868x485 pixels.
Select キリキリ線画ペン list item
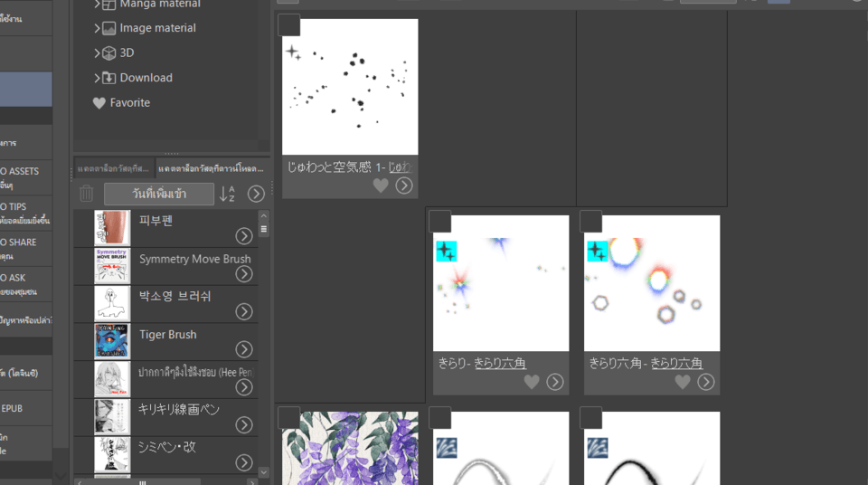click(166, 417)
